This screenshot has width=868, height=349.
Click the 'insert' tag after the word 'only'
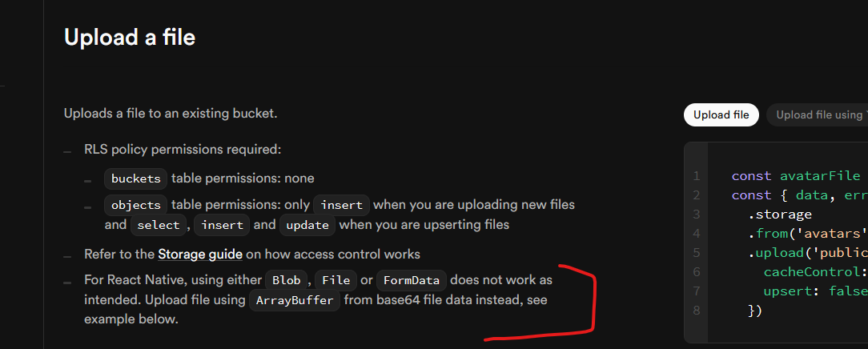(342, 205)
